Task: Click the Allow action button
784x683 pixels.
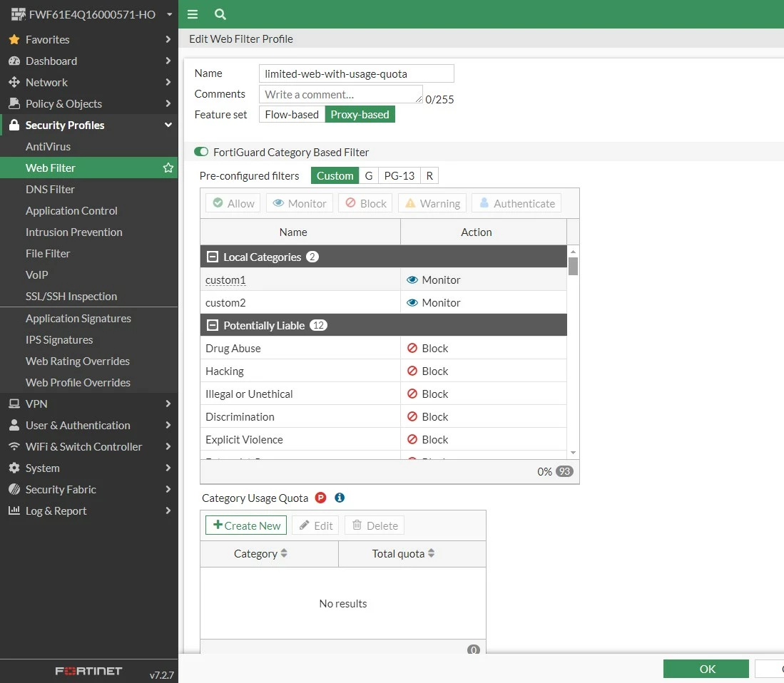Action: click(x=233, y=203)
